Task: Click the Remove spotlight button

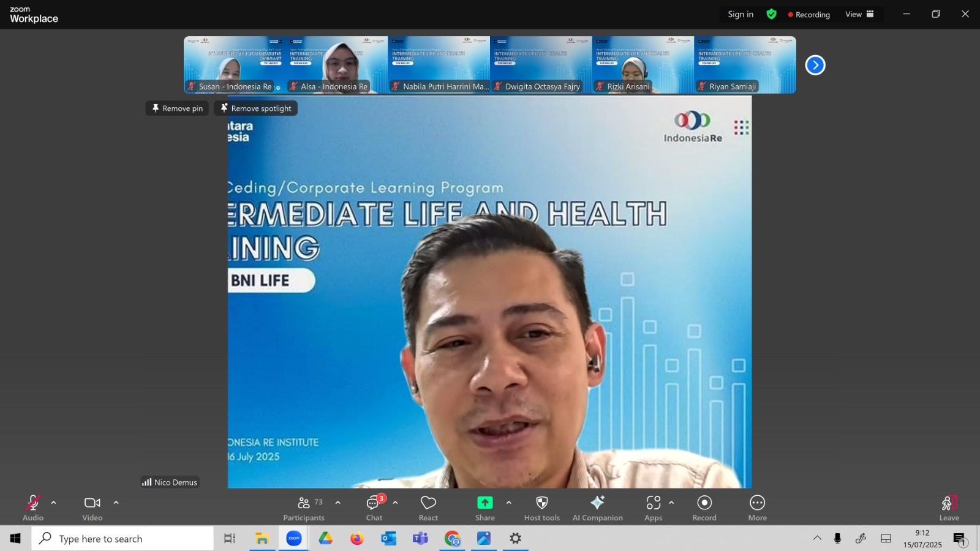Action: pyautogui.click(x=255, y=108)
